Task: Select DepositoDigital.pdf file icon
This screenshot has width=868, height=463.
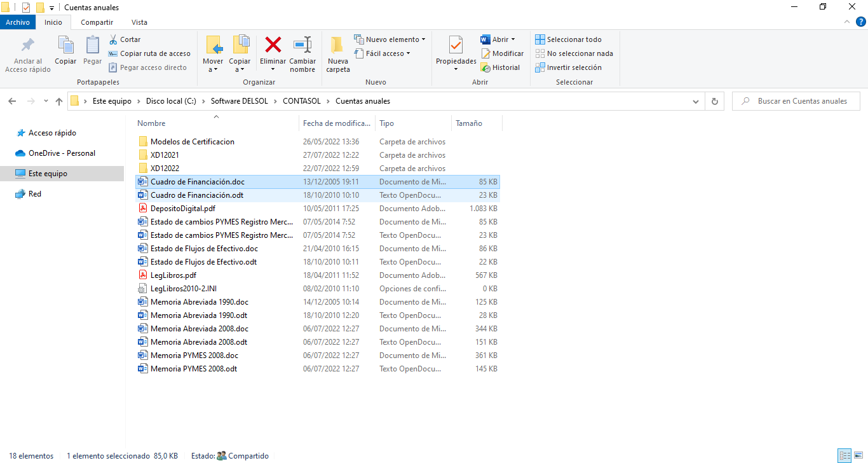Action: click(143, 209)
